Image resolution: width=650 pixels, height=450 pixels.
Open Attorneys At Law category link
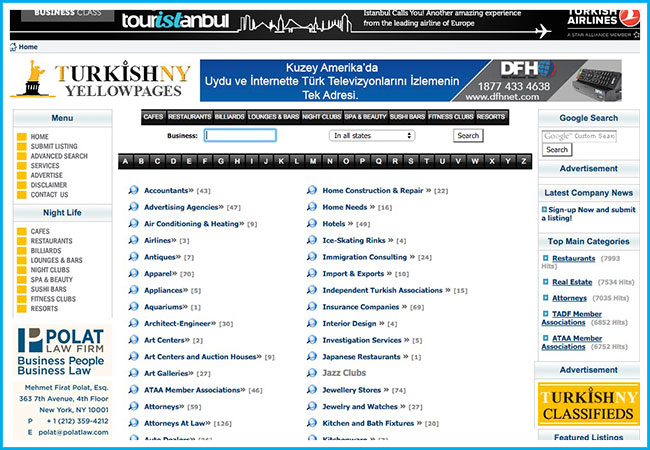[177, 423]
